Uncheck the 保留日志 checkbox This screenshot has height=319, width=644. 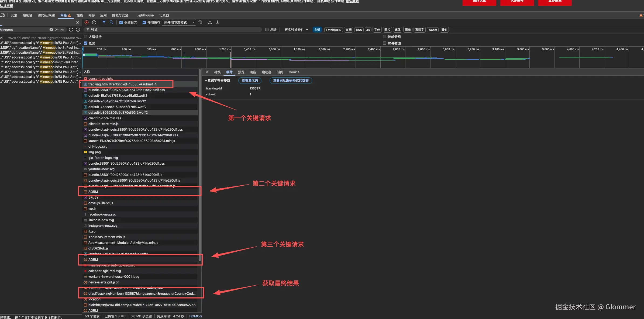point(121,22)
